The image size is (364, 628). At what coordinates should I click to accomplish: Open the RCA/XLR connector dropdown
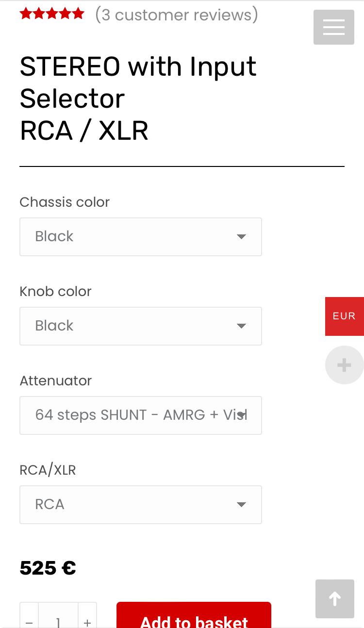[141, 505]
